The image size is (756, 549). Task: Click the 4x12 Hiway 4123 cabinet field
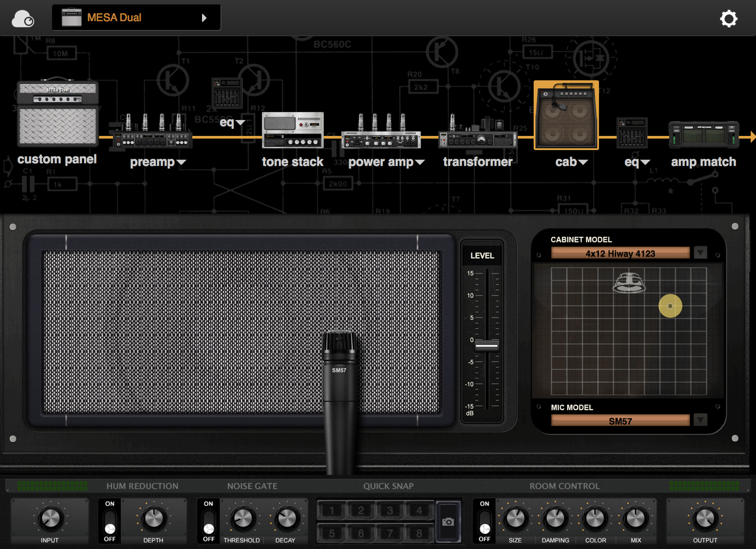click(x=620, y=253)
